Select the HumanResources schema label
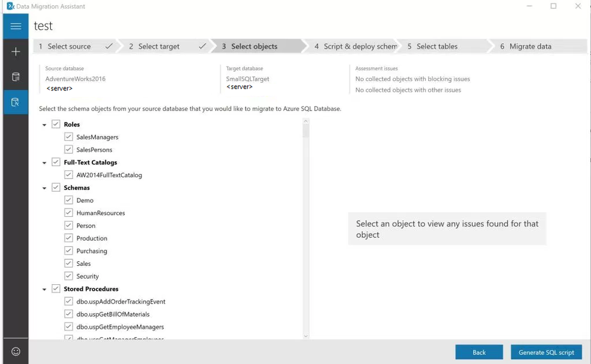This screenshot has height=364, width=591. click(x=101, y=213)
